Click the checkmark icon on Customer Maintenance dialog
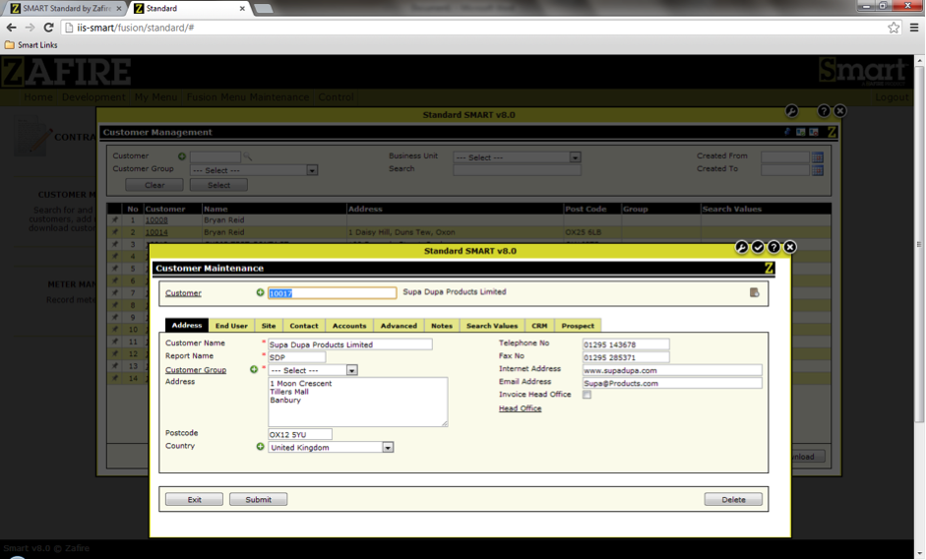 (758, 247)
